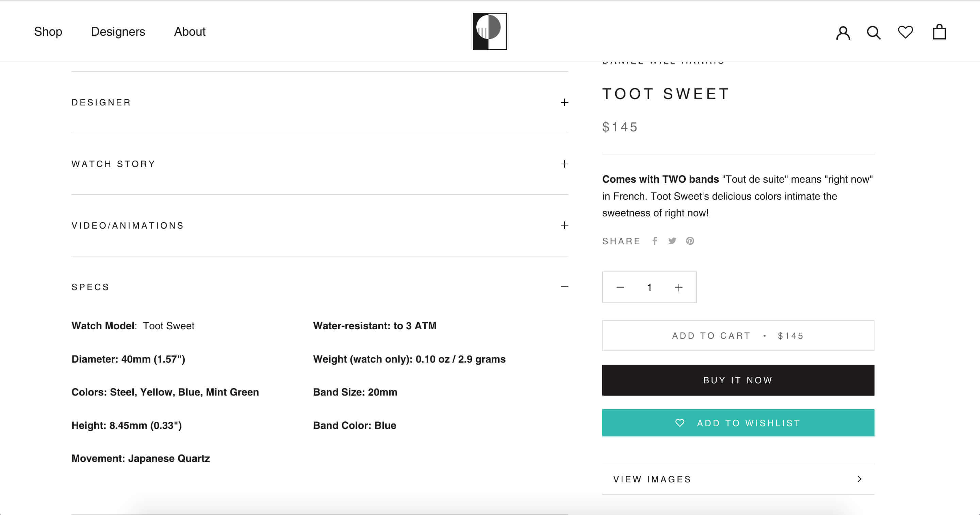This screenshot has width=980, height=515.
Task: Open the Shop menu
Action: click(x=48, y=32)
